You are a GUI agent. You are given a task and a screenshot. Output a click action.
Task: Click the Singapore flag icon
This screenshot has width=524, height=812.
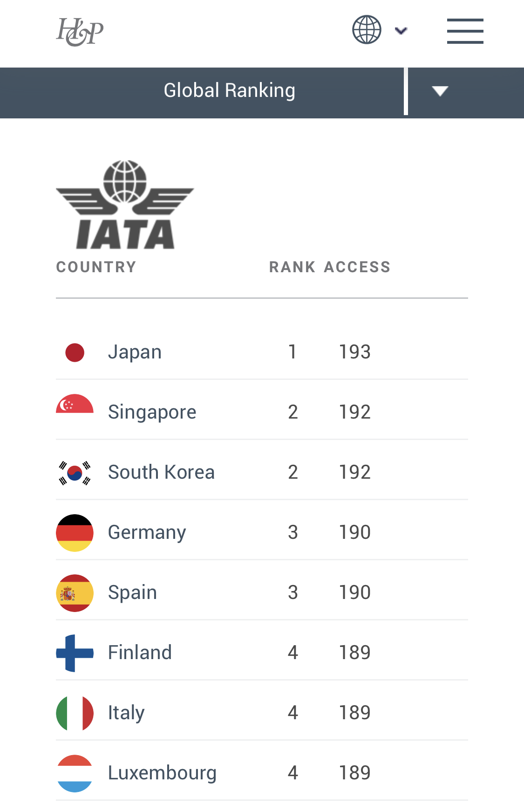[75, 404]
